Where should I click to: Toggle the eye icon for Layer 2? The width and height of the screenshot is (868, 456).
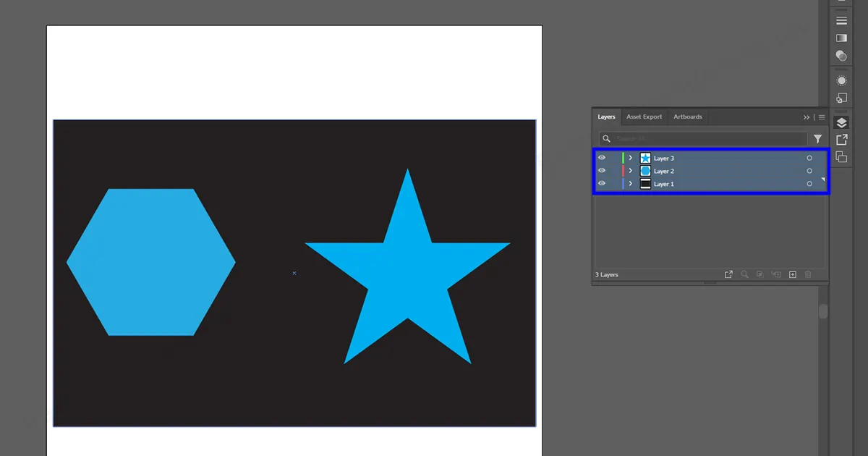[602, 170]
